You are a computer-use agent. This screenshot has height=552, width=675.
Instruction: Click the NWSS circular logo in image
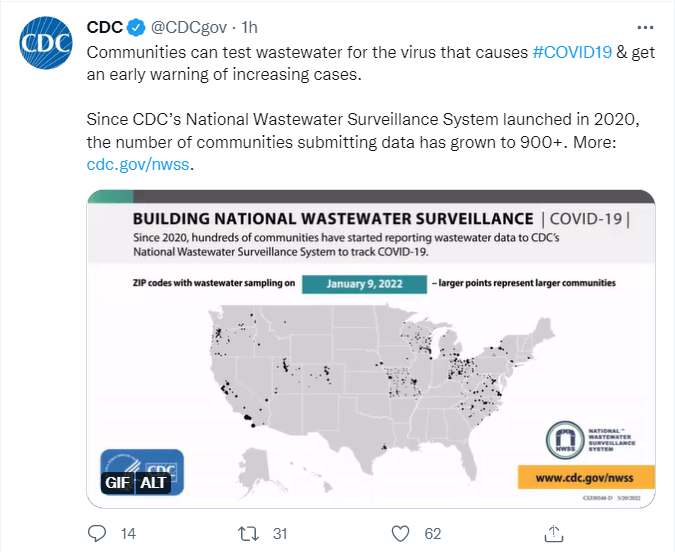tap(566, 440)
